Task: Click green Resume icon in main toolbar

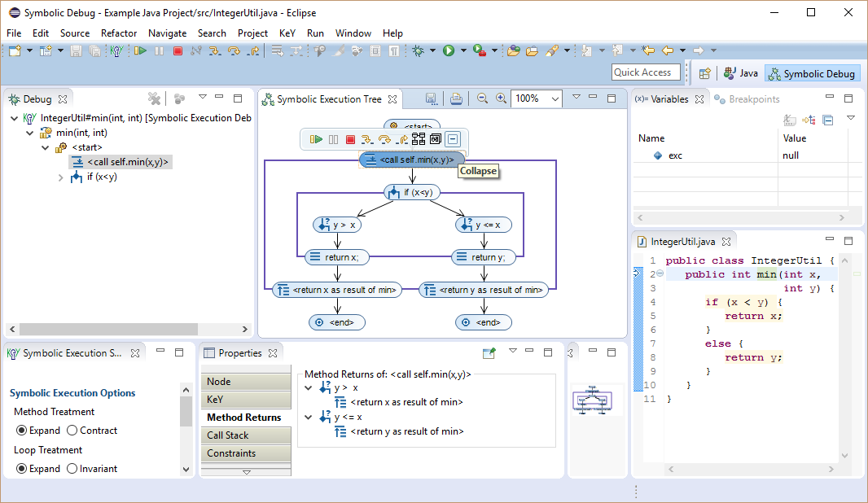Action: pos(140,51)
